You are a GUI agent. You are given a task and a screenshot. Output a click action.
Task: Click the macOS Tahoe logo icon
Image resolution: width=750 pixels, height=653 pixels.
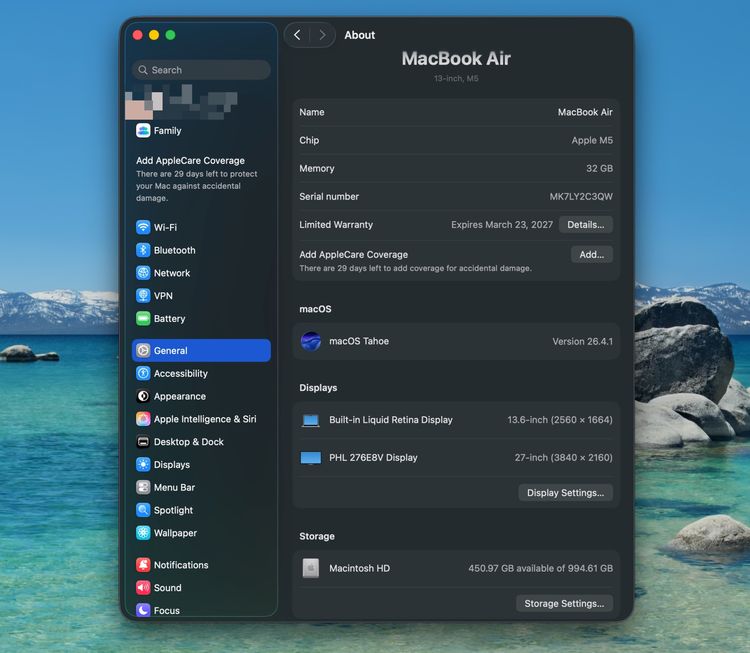tap(310, 342)
